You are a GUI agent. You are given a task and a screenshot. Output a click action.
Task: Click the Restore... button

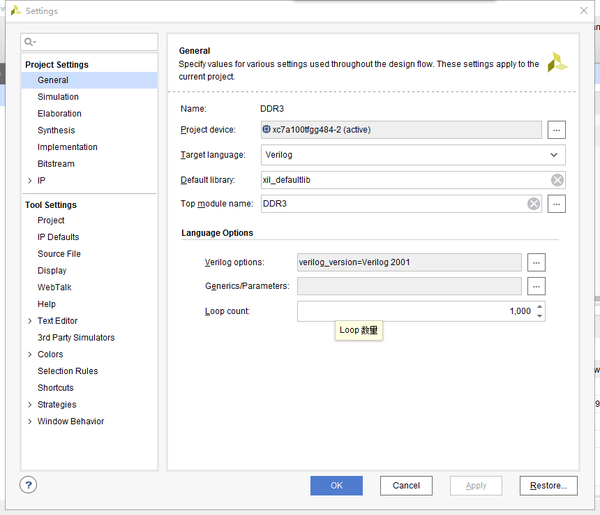click(548, 486)
